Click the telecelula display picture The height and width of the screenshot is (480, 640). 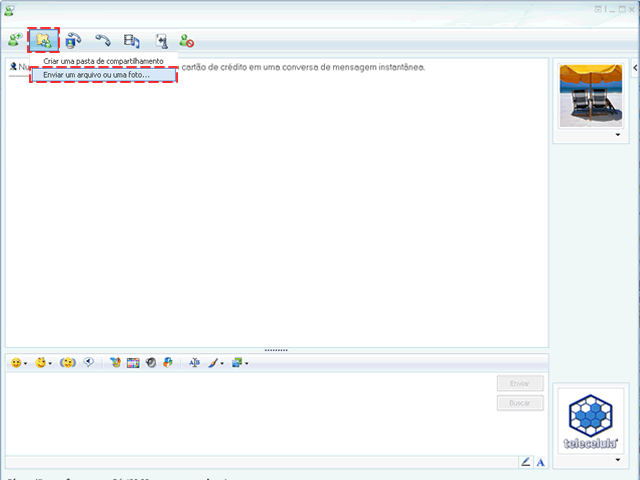(590, 420)
